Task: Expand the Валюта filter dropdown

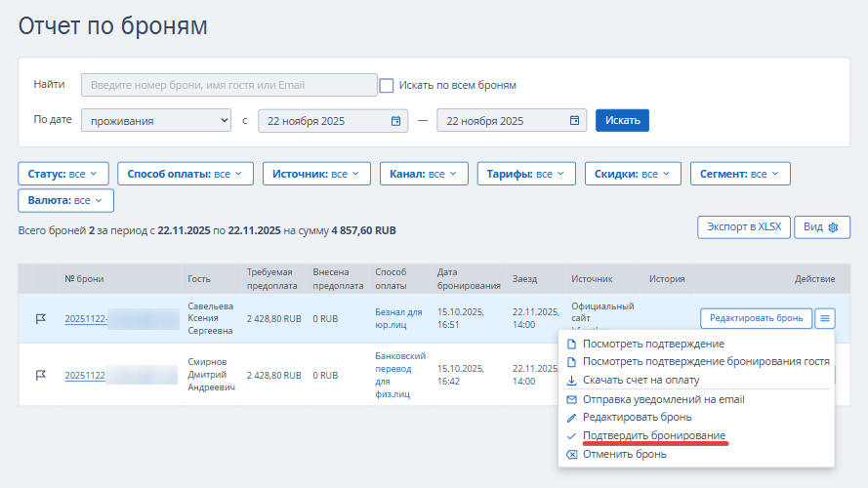Action: (66, 200)
